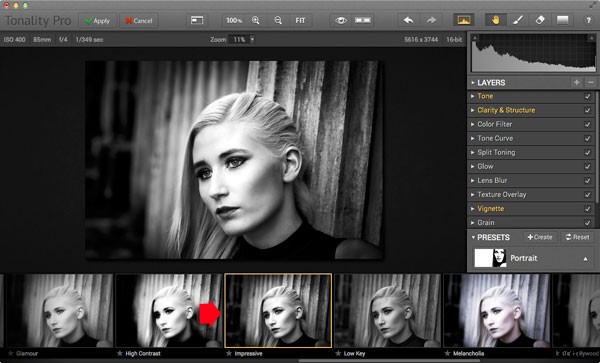Remove a layer with the minus button
The image size is (600, 363).
click(x=591, y=82)
